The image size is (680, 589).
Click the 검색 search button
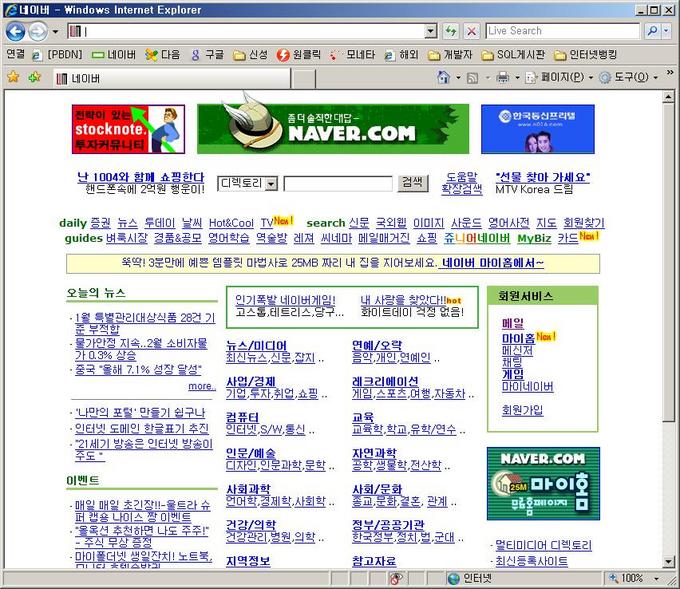coord(412,183)
